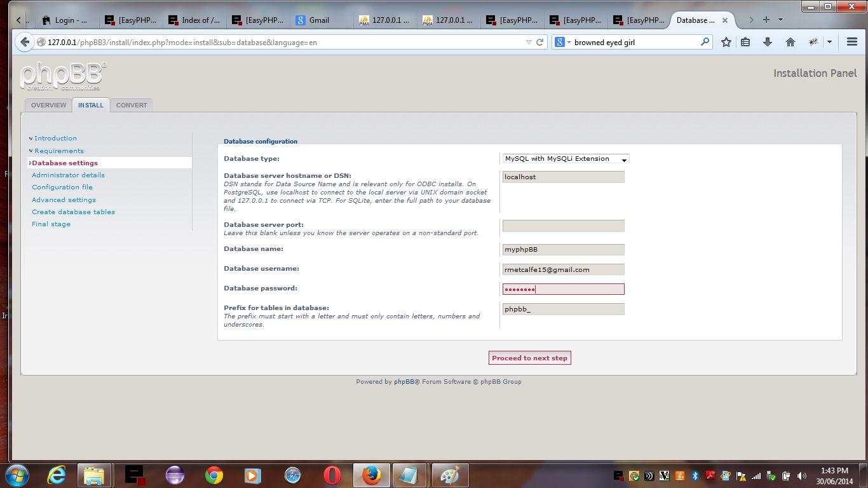Click the Database username field
Viewport: 868px width, 488px height.
pos(563,270)
